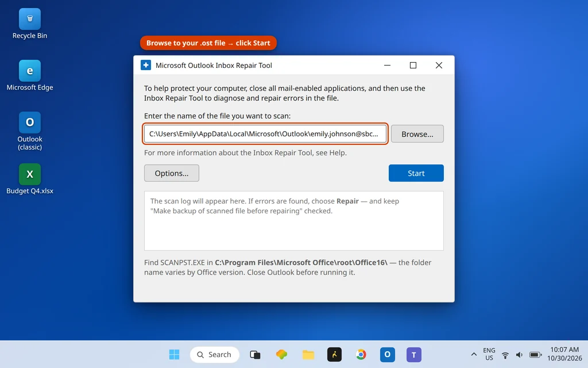The width and height of the screenshot is (588, 368).
Task: Start the scan with the Start button
Action: tap(416, 173)
